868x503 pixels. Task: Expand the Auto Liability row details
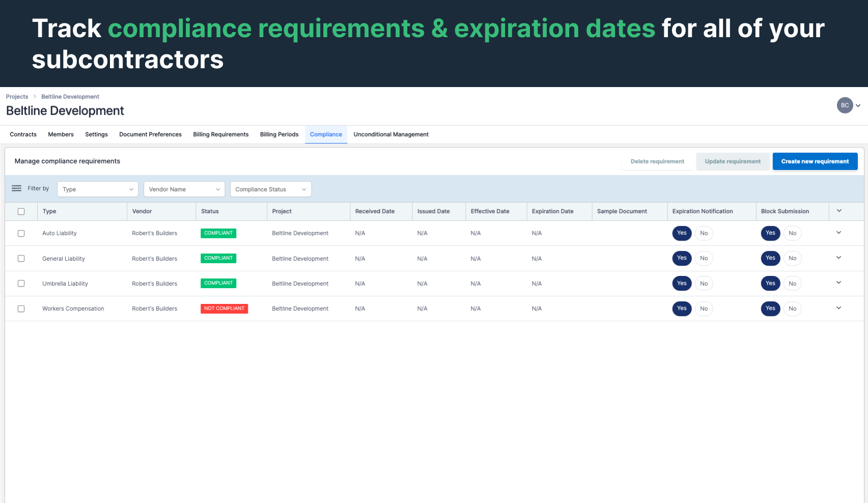coord(838,233)
